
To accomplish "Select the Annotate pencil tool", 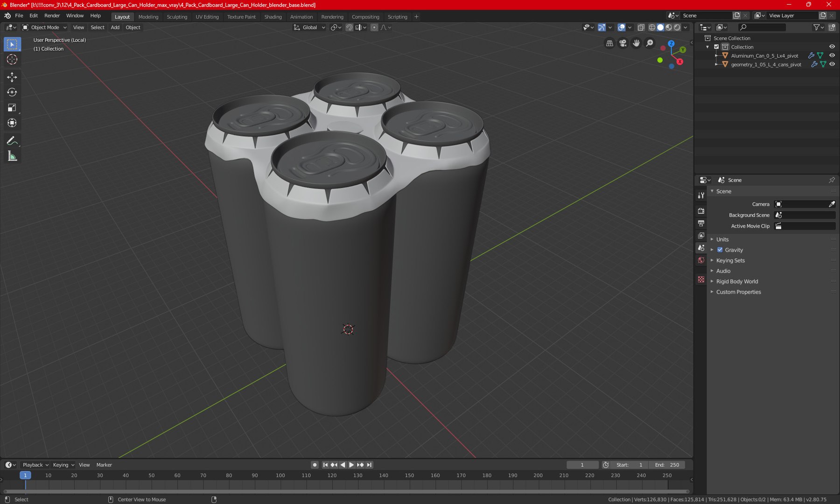I will pyautogui.click(x=12, y=141).
